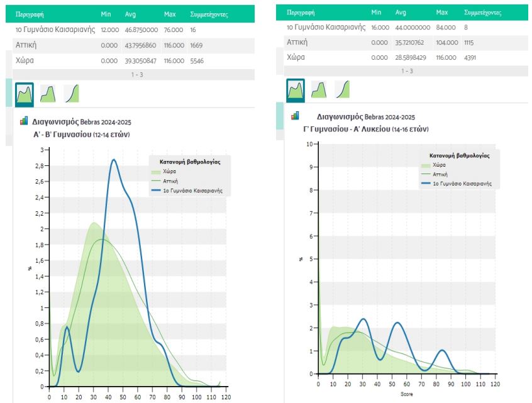Screen dimensions: 532x403
Task: Click the middle distribution chart icon, left panel
Action: [x=48, y=94]
